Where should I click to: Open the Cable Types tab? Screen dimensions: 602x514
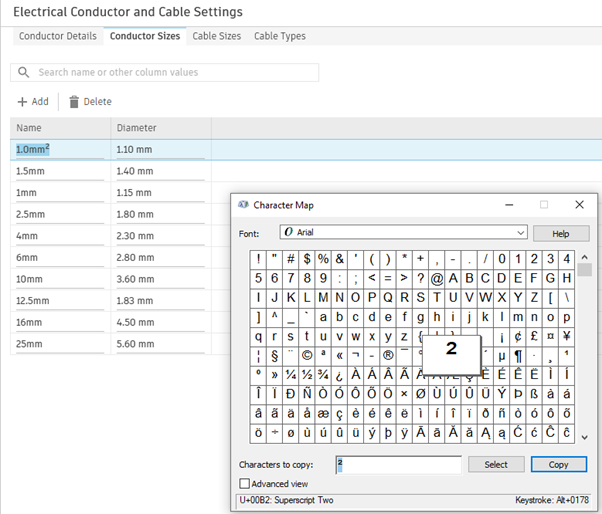pos(280,36)
